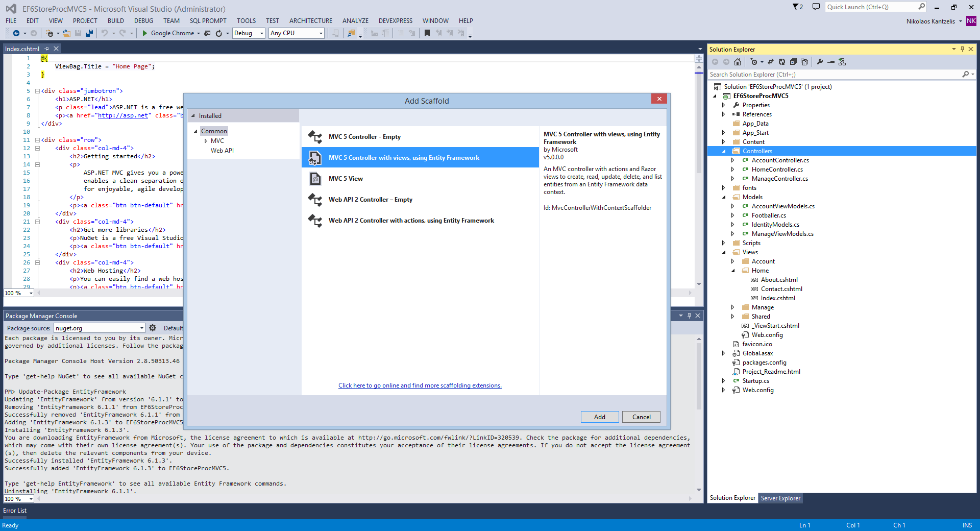Image resolution: width=980 pixels, height=531 pixels.
Task: Switch to the Server Explorer tab
Action: click(780, 498)
